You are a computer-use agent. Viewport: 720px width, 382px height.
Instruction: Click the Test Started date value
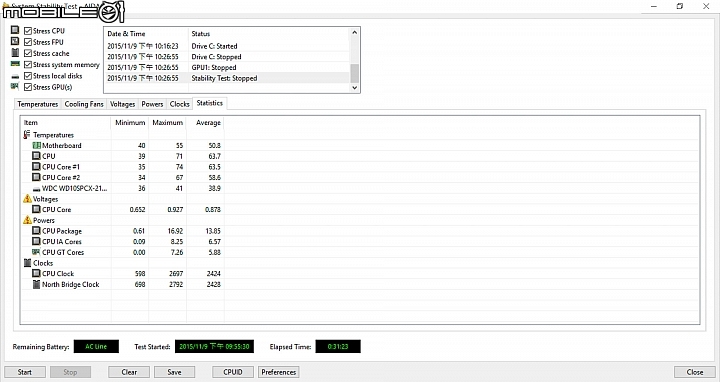214,347
